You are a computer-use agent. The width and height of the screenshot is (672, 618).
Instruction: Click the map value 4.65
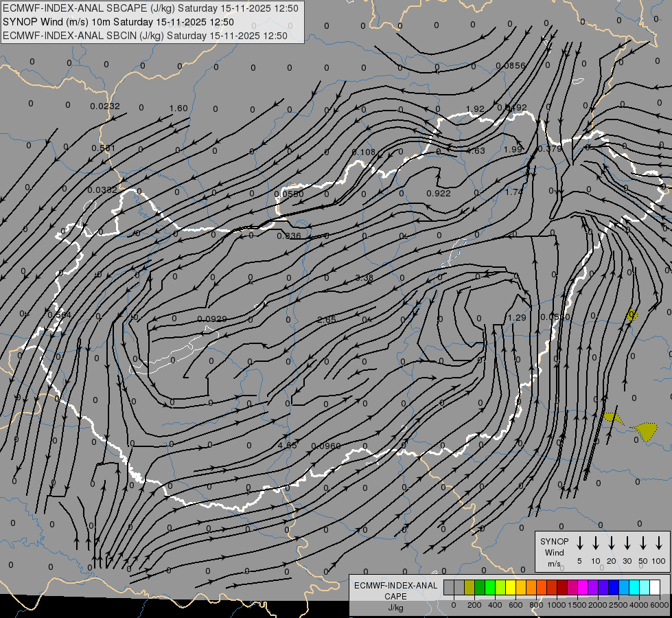287,445
